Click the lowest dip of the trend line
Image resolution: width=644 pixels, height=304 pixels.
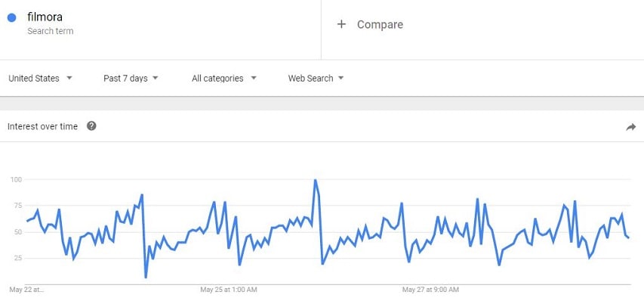tap(146, 277)
